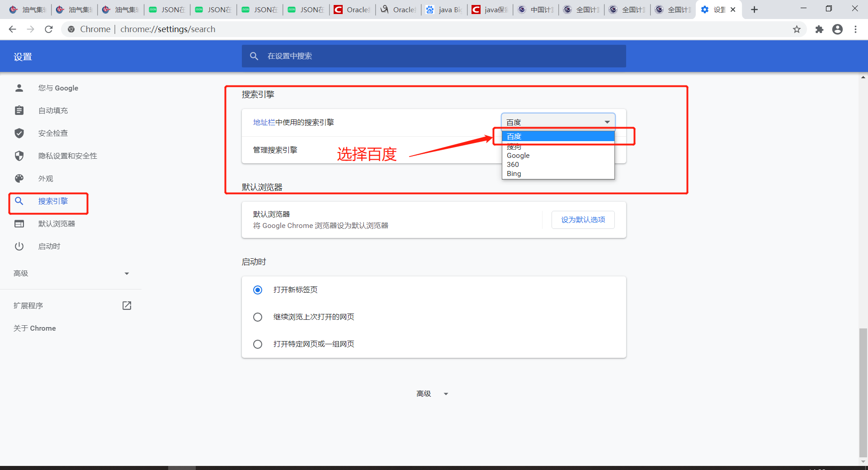Open 默认浏览器 settings section
Viewport: 868px width, 470px height.
point(57,223)
